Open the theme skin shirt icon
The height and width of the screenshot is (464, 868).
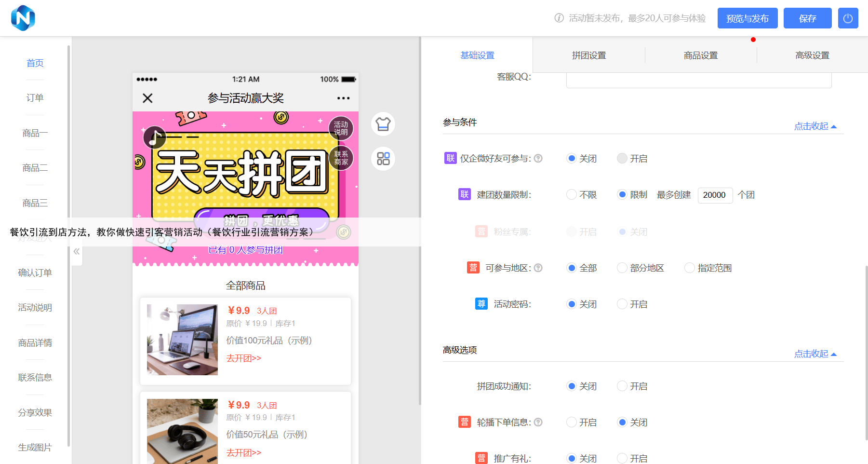383,124
